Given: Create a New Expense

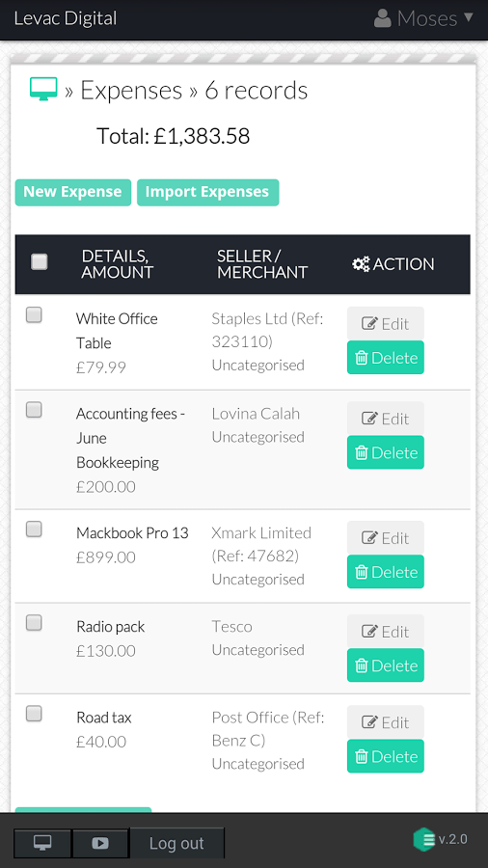Looking at the screenshot, I should [x=73, y=192].
